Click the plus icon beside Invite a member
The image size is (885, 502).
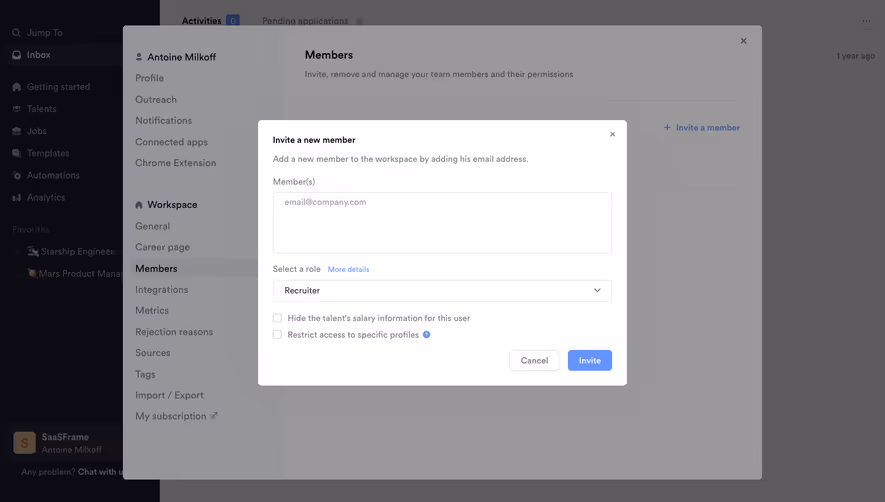(x=667, y=128)
